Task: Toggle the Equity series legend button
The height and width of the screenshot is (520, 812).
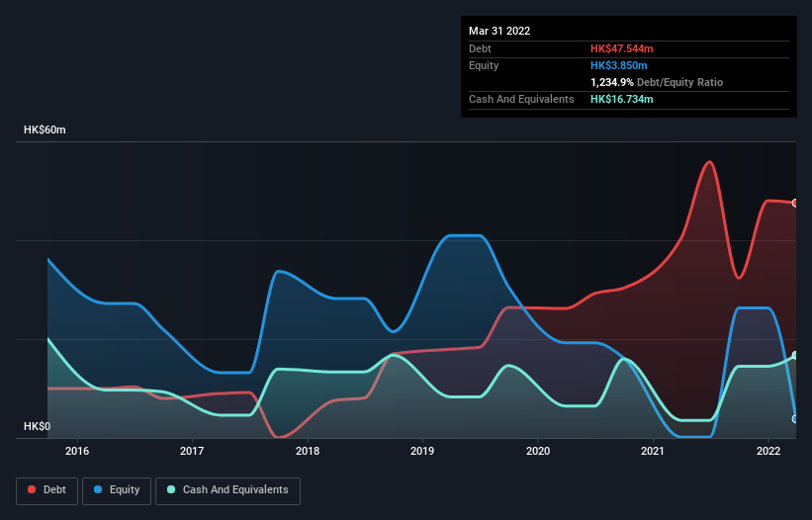Action: coord(117,490)
